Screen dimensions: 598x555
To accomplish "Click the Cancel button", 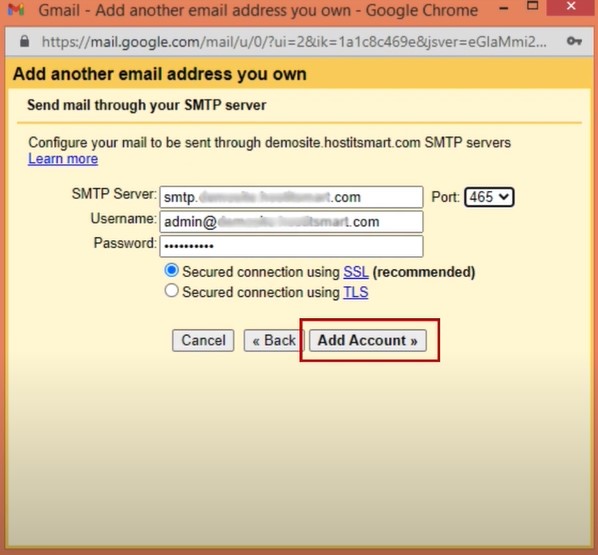I will pos(203,340).
